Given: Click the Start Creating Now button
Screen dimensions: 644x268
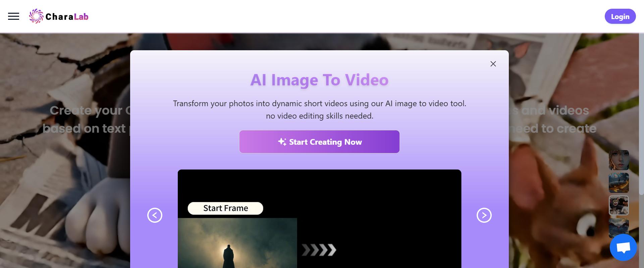Looking at the screenshot, I should tap(319, 142).
